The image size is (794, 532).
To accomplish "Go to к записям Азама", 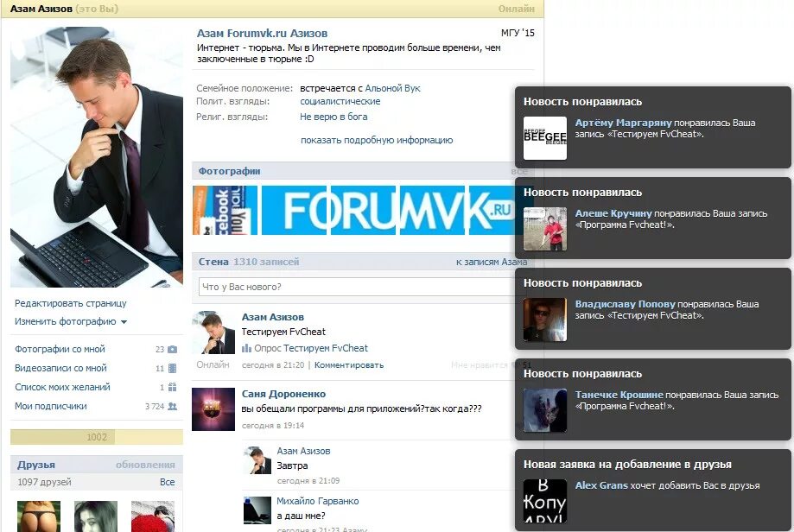I will pyautogui.click(x=492, y=262).
